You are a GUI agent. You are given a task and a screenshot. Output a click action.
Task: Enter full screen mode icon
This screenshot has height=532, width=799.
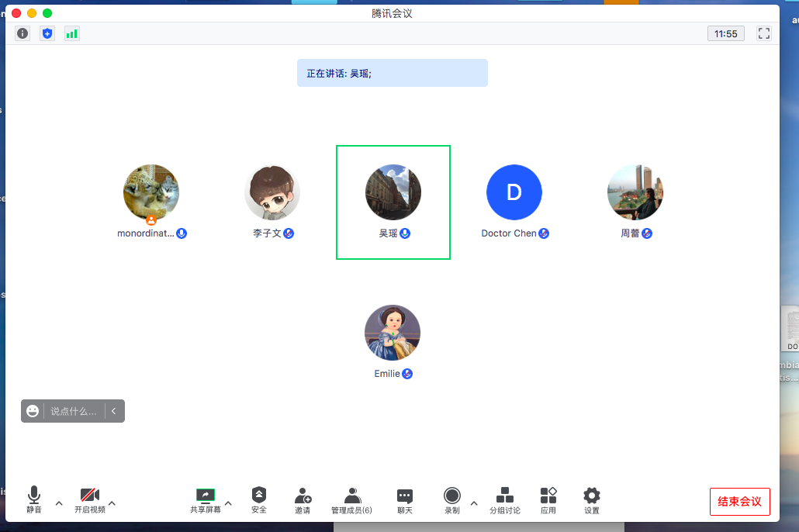coord(763,33)
